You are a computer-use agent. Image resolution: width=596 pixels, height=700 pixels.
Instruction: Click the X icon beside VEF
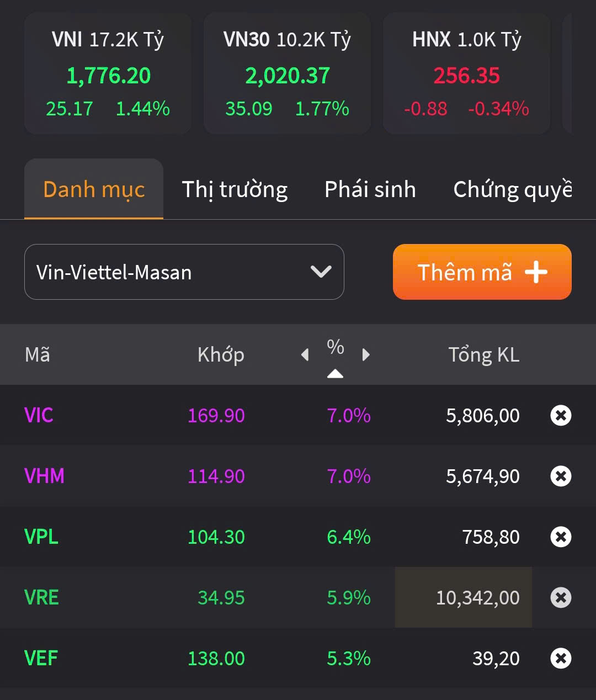pos(561,658)
